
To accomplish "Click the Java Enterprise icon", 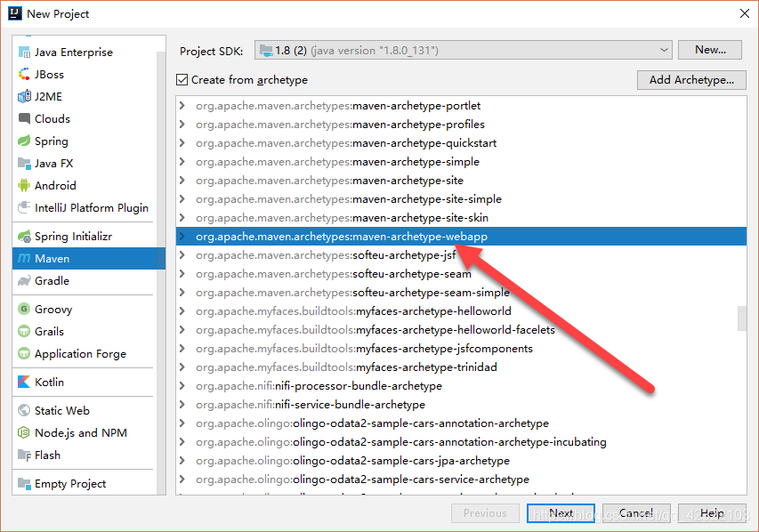I will coord(24,52).
